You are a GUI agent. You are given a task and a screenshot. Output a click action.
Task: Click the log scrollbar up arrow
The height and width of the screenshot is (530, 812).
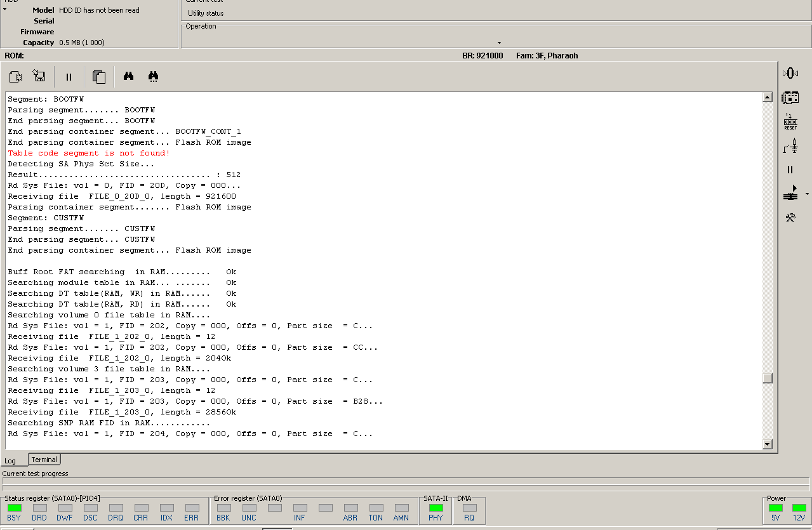tap(768, 98)
